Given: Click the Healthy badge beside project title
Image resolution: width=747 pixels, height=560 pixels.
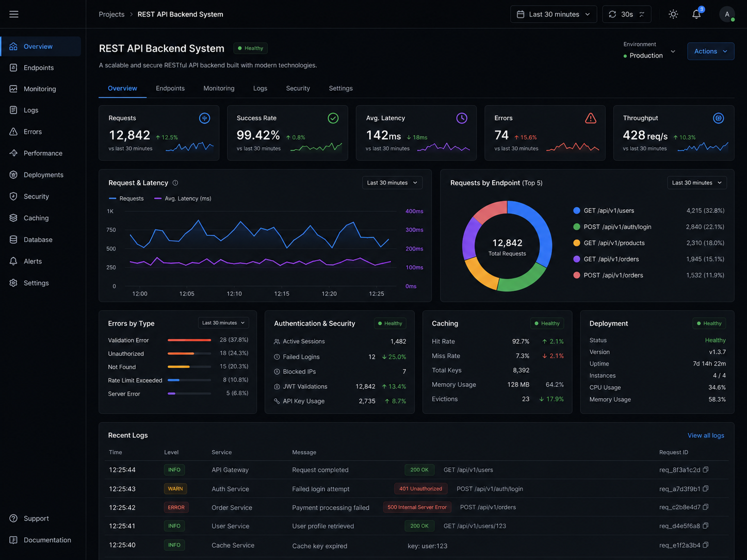Looking at the screenshot, I should (x=250, y=48).
